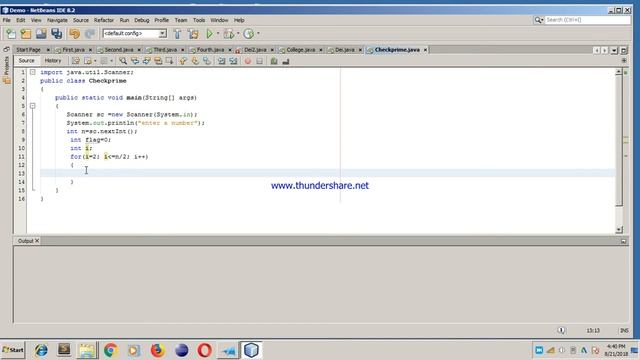The width and height of the screenshot is (640, 360).
Task: Click the Last Edit icon in the editor toolbar
Action: point(76,61)
